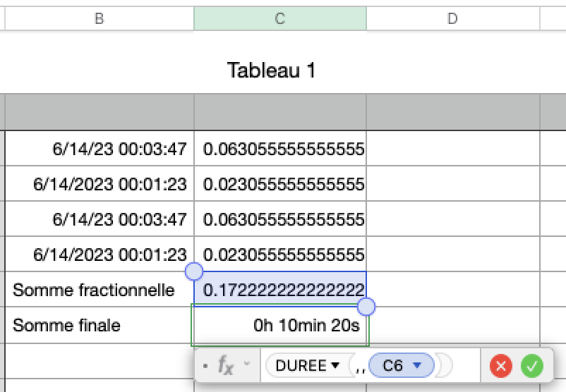
Task: Select column D header
Action: click(x=453, y=19)
